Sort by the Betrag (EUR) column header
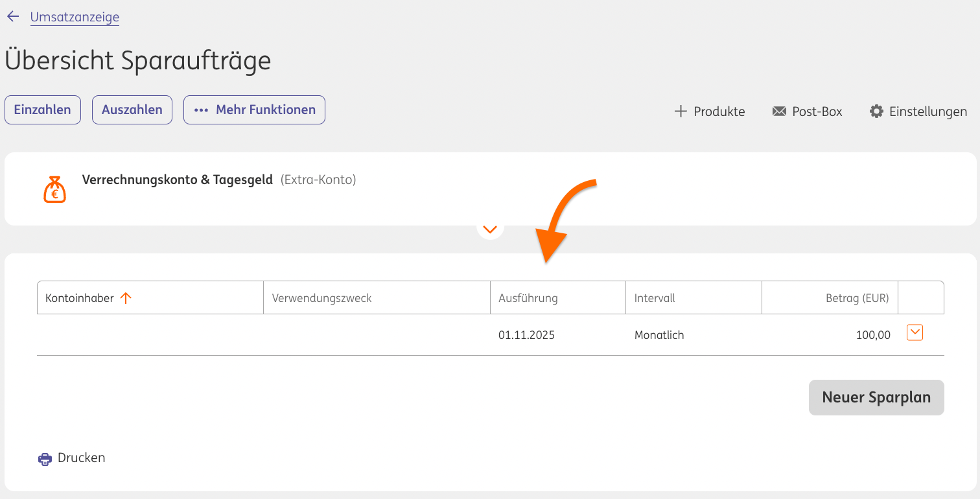This screenshot has height=499, width=980. coord(857,298)
